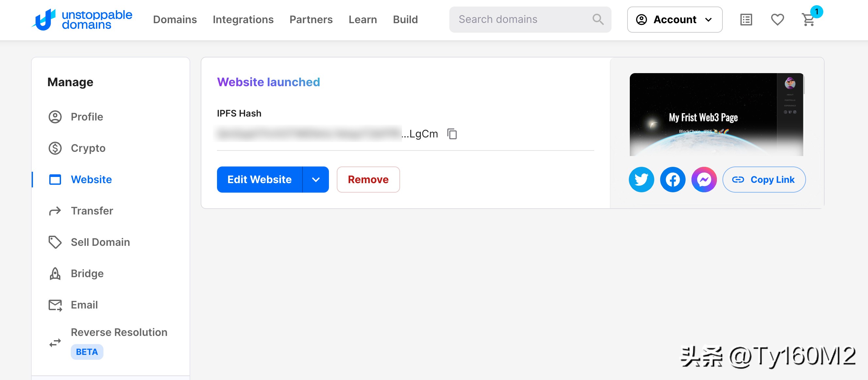This screenshot has height=380, width=868.
Task: Share the site via Messenger
Action: (x=705, y=179)
